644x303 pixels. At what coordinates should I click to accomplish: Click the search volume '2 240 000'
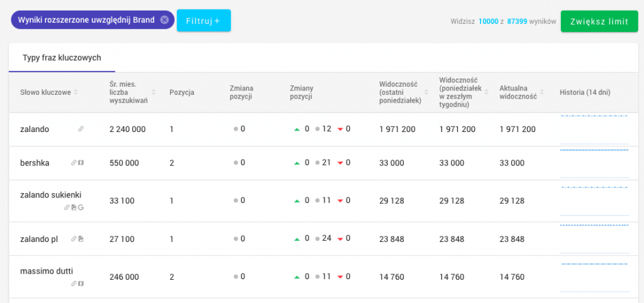[127, 129]
